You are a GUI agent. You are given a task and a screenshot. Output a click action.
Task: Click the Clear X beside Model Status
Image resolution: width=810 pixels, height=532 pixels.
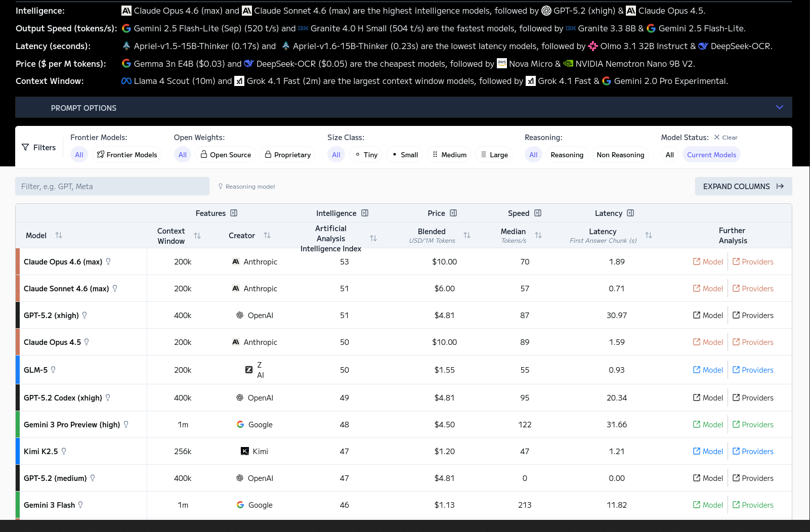717,137
